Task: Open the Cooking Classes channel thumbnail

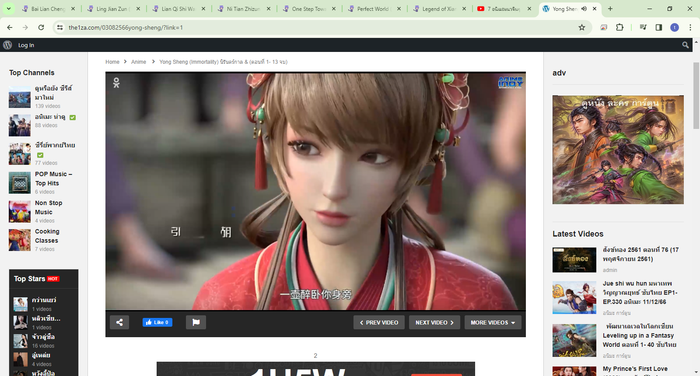Action: (20, 240)
